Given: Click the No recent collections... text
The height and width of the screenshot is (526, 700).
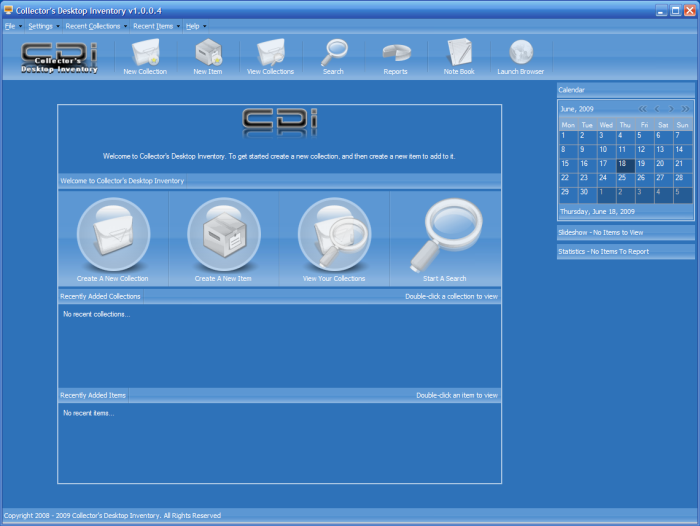Looking at the screenshot, I should [x=96, y=314].
